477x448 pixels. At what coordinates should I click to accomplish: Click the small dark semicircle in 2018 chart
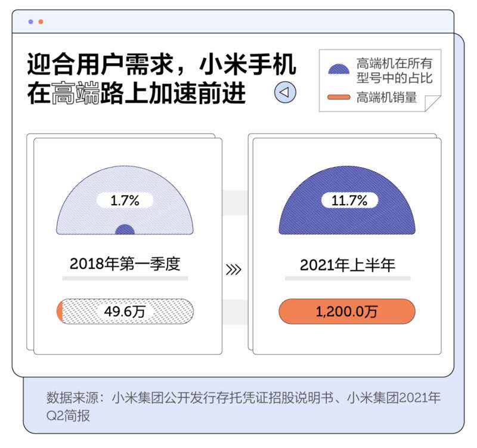[125, 229]
